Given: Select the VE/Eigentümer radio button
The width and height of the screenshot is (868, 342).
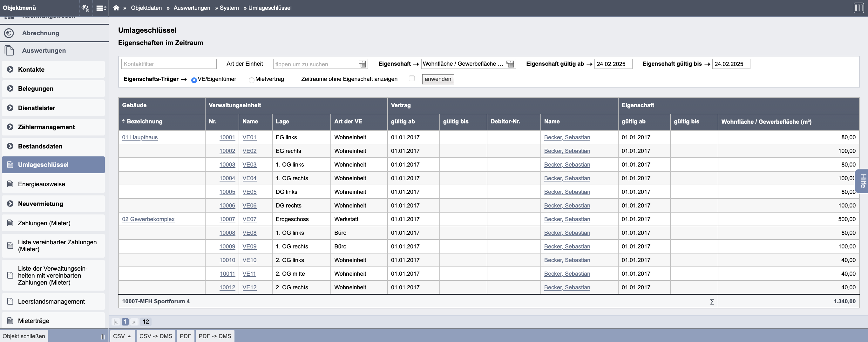Looking at the screenshot, I should tap(194, 80).
